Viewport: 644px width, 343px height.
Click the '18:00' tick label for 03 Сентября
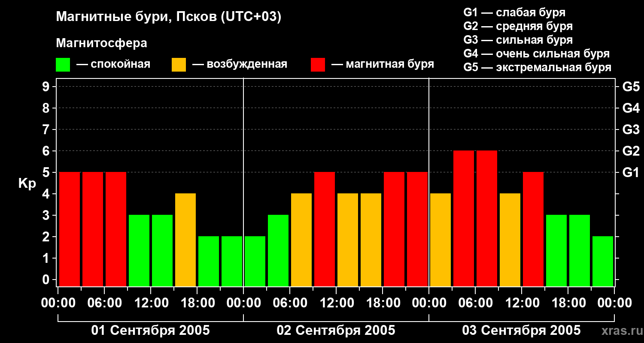click(568, 303)
